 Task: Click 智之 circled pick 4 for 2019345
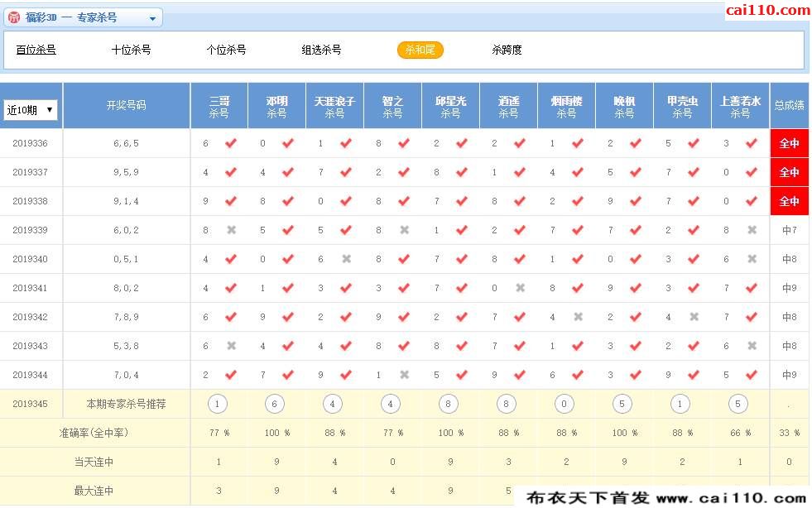tap(391, 404)
